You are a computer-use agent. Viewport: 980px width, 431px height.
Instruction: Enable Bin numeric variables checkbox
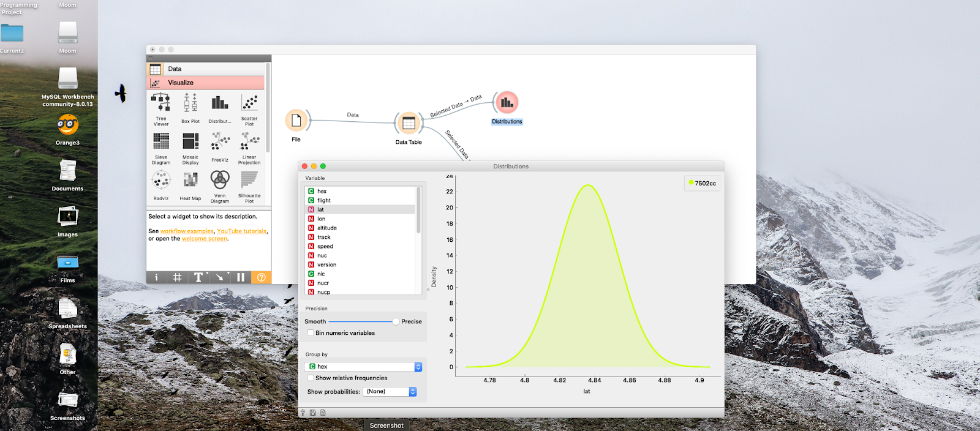click(x=311, y=333)
